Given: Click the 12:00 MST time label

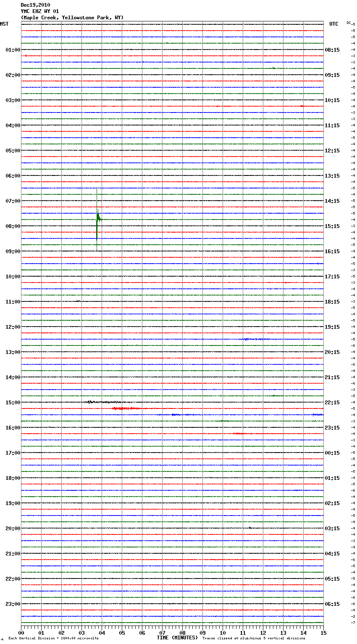Looking at the screenshot, I should (x=13, y=327).
